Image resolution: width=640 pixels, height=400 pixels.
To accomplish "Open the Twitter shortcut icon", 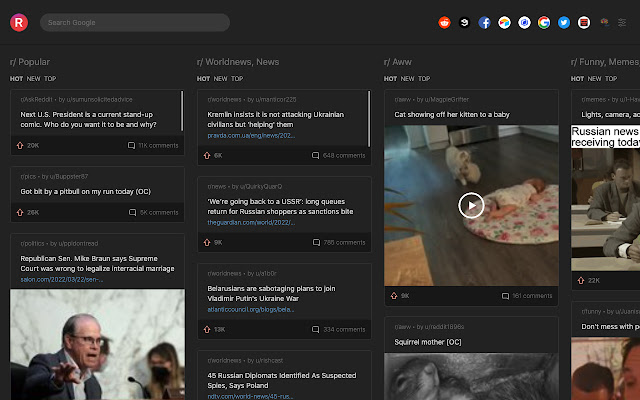I will pyautogui.click(x=564, y=22).
